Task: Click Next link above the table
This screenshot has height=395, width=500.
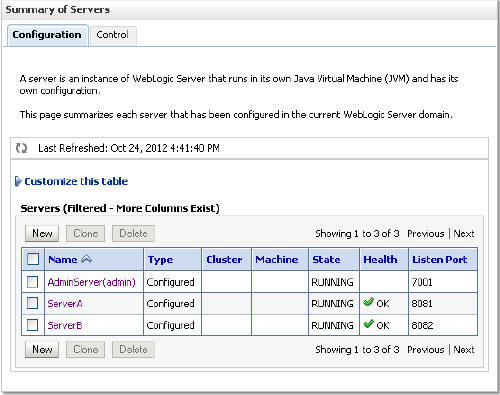Action: pyautogui.click(x=464, y=234)
